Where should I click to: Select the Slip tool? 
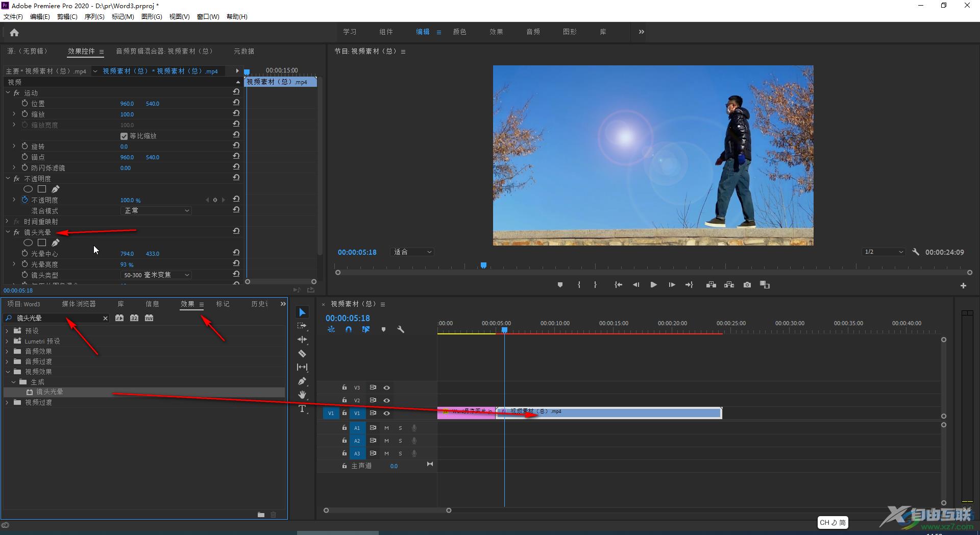pos(302,367)
